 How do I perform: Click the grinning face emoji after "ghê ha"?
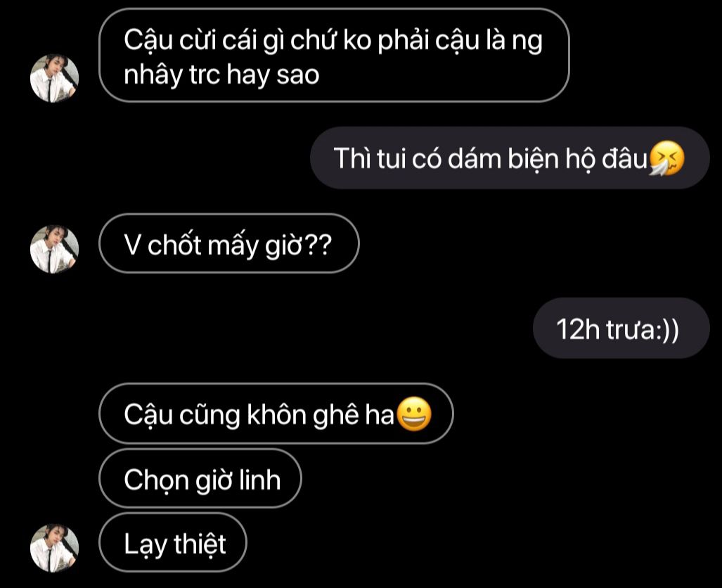pyautogui.click(x=414, y=414)
